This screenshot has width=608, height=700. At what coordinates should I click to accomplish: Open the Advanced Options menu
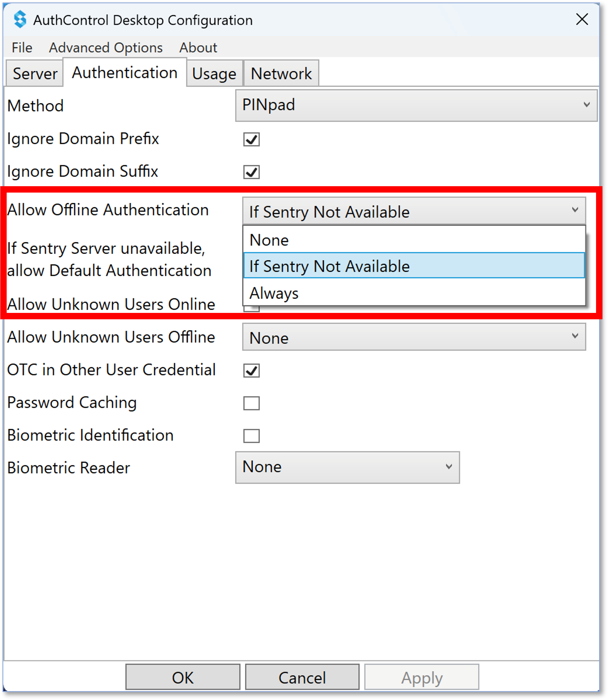coord(106,48)
